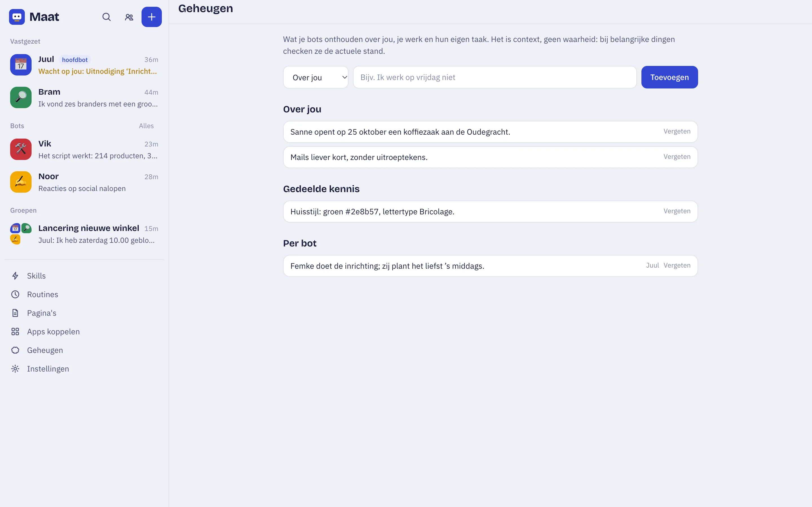Screen dimensions: 812x507
Task: Show all bots via Alles
Action: 146,126
